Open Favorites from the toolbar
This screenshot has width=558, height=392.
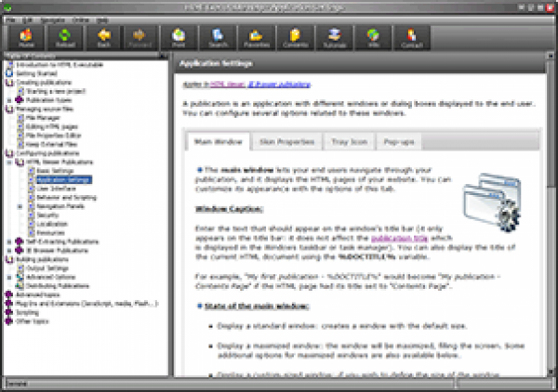point(257,38)
